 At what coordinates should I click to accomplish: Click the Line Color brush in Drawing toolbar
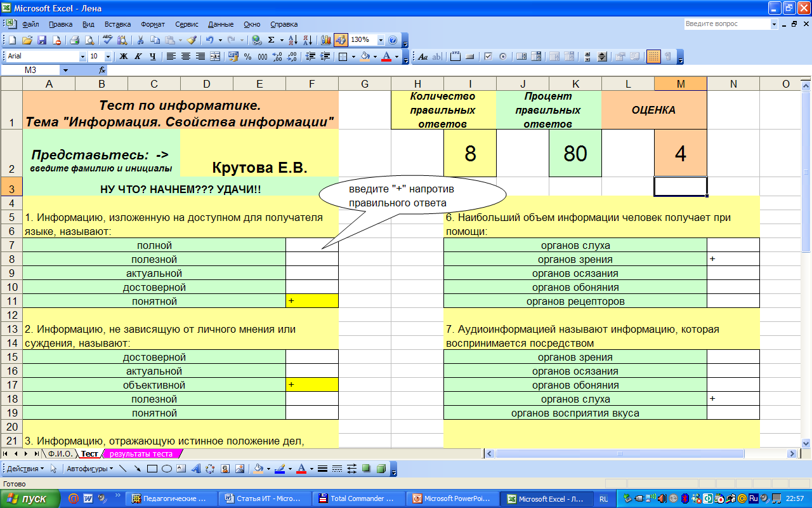point(279,469)
